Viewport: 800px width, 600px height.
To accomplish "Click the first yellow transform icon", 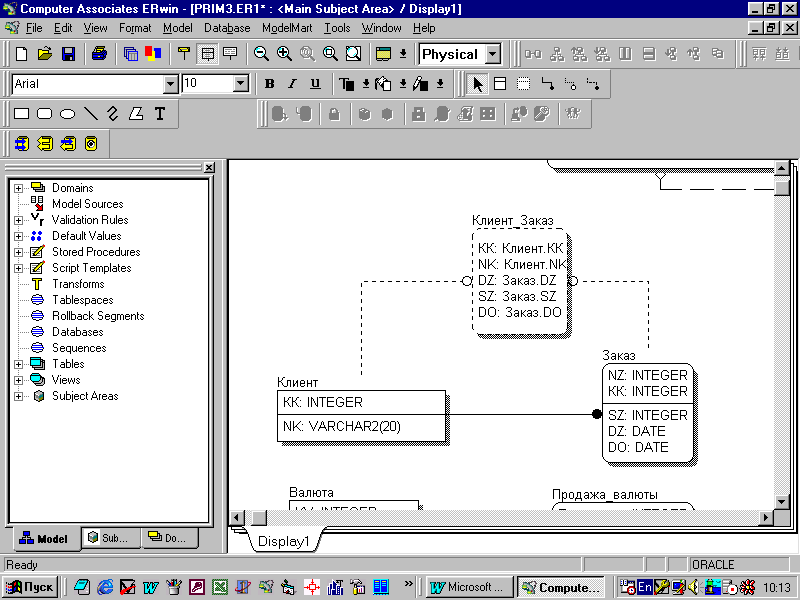I will (21, 144).
